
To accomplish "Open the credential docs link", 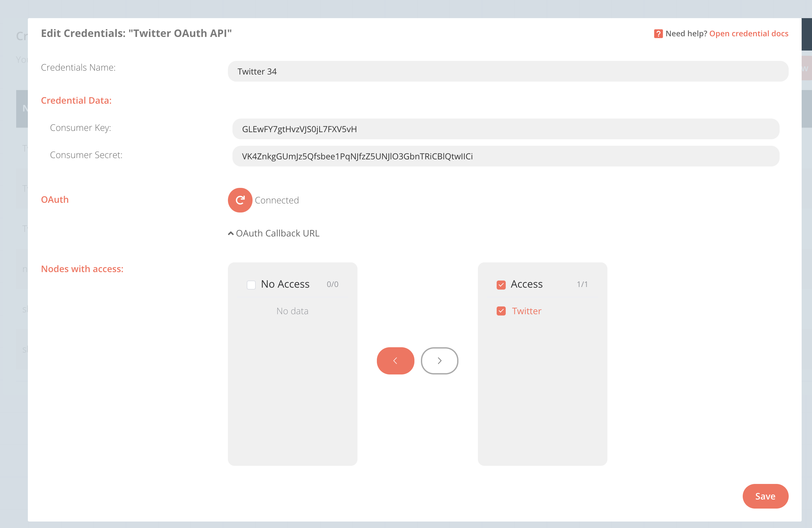I will tap(749, 34).
